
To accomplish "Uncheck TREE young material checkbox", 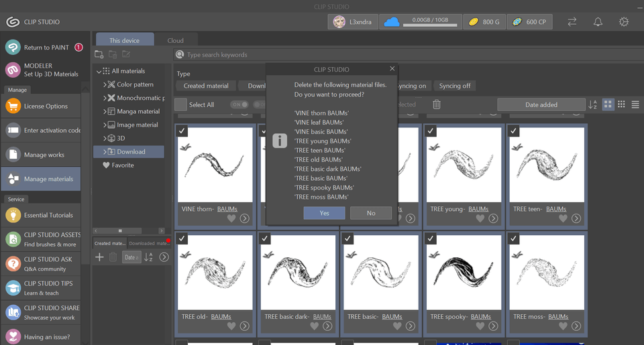I will click(x=431, y=131).
